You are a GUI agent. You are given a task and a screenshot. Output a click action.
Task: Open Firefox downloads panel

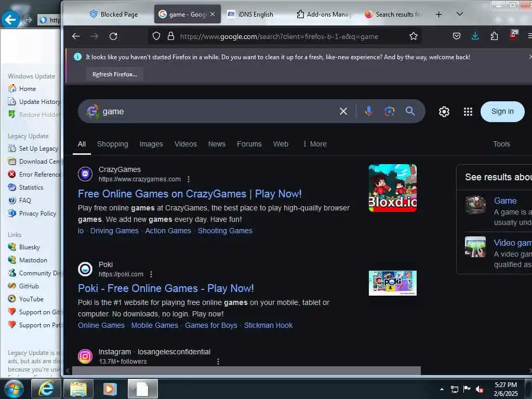click(x=475, y=36)
